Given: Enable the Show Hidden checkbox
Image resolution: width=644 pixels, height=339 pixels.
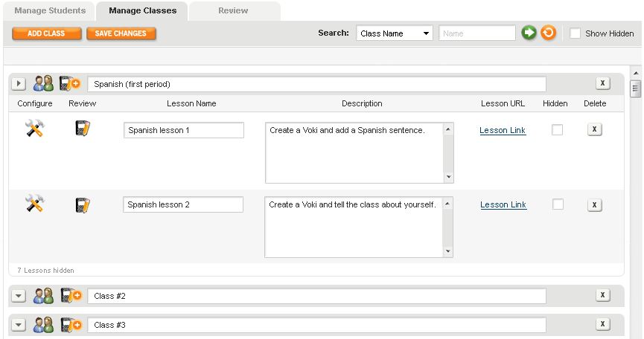Looking at the screenshot, I should pyautogui.click(x=576, y=33).
